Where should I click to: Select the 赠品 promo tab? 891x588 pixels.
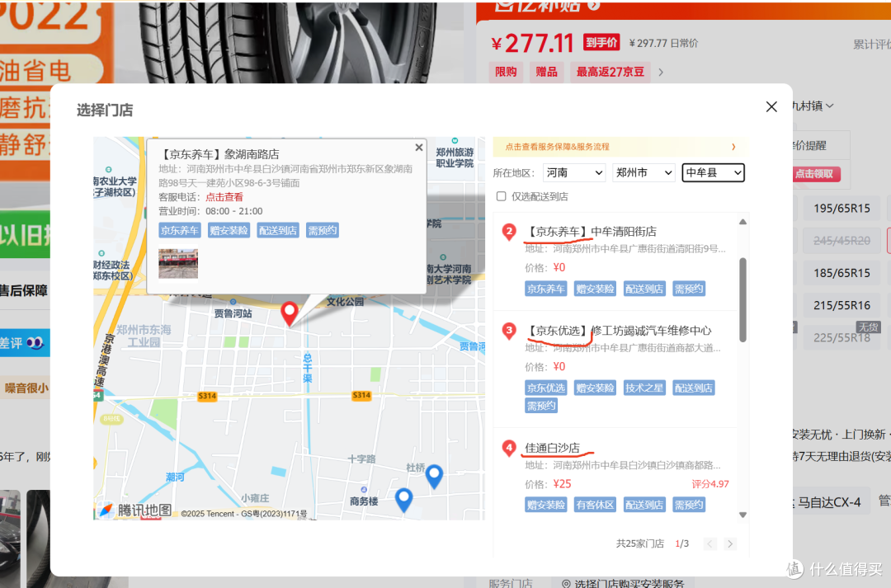(x=546, y=72)
